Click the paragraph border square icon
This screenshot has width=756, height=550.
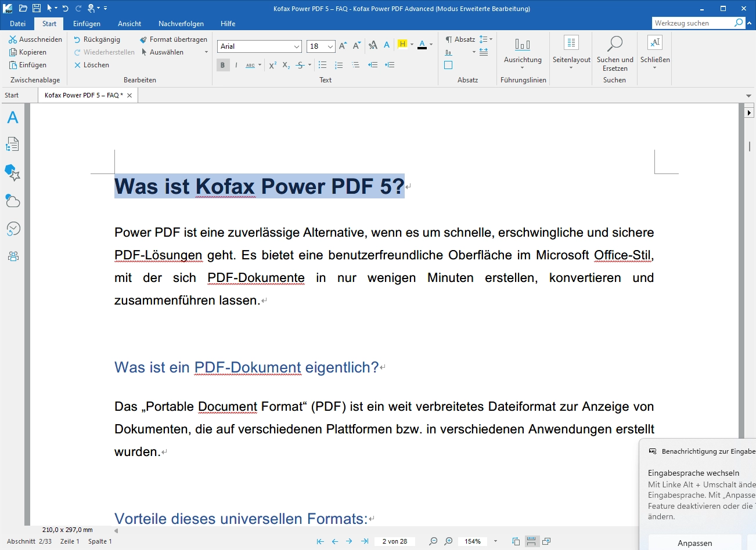[x=448, y=65]
